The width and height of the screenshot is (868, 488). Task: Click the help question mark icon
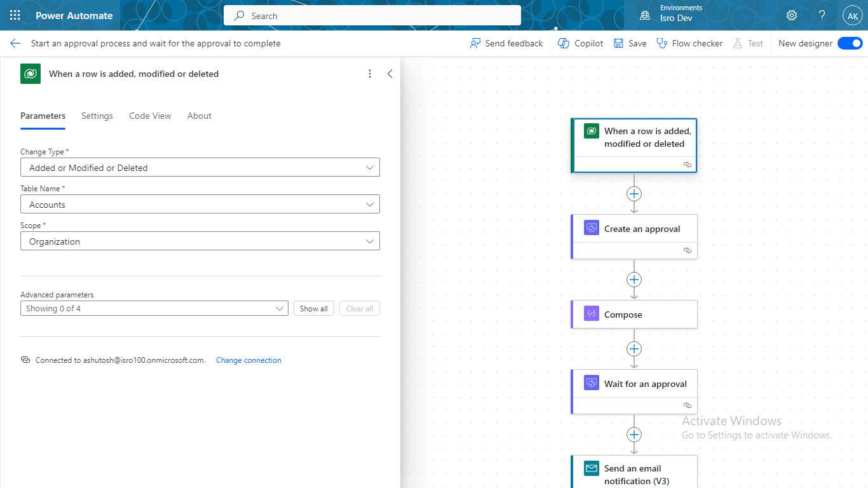[822, 15]
